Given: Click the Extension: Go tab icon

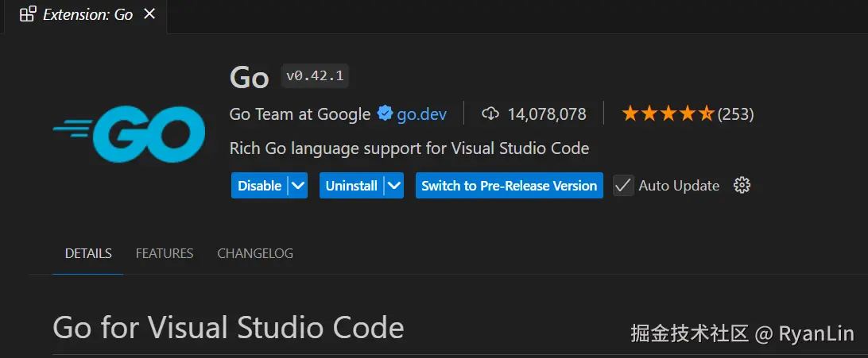Looking at the screenshot, I should [28, 14].
